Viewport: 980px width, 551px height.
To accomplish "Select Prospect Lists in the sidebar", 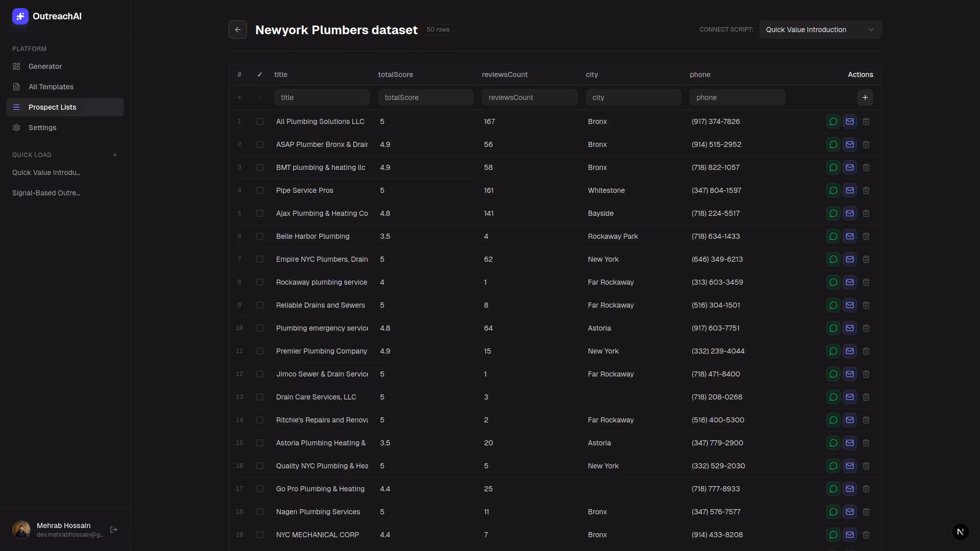I will pyautogui.click(x=53, y=107).
